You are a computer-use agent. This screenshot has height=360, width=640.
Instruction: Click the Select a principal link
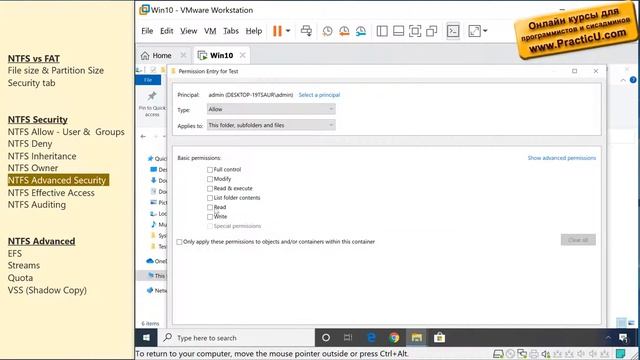[x=319, y=95]
